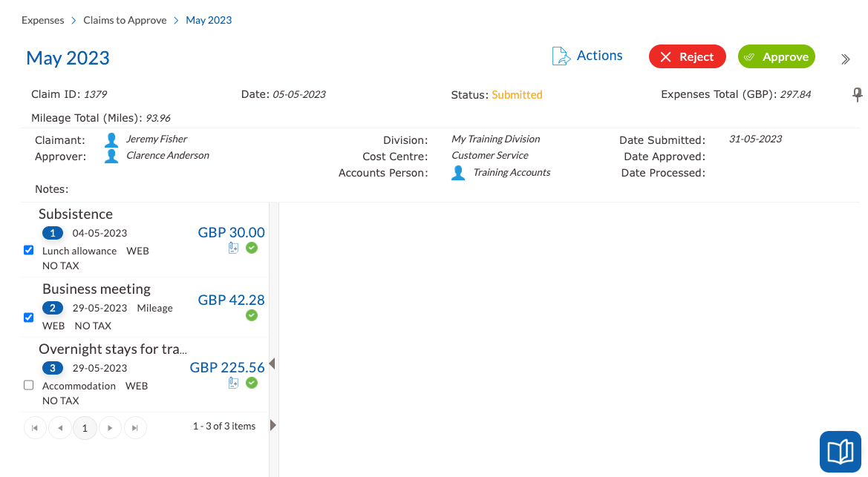Image resolution: width=868 pixels, height=477 pixels.
Task: Open the Business meeting expense item
Action: coord(97,289)
